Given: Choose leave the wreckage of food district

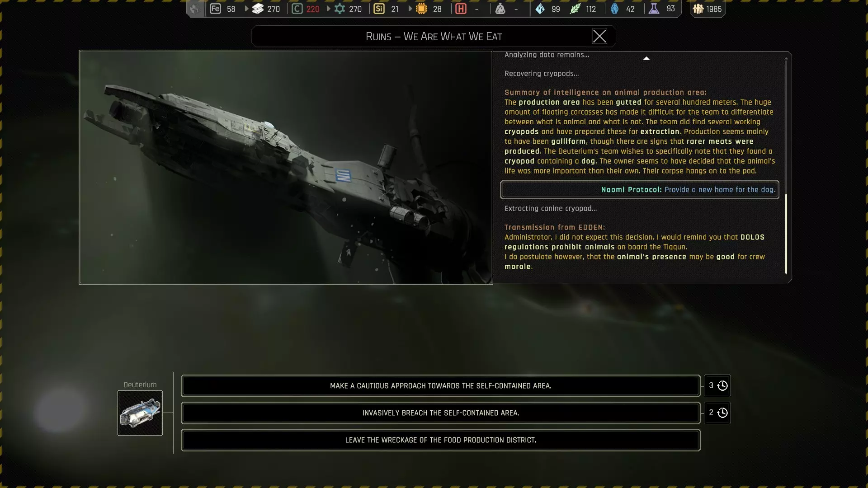Looking at the screenshot, I should click(x=440, y=440).
